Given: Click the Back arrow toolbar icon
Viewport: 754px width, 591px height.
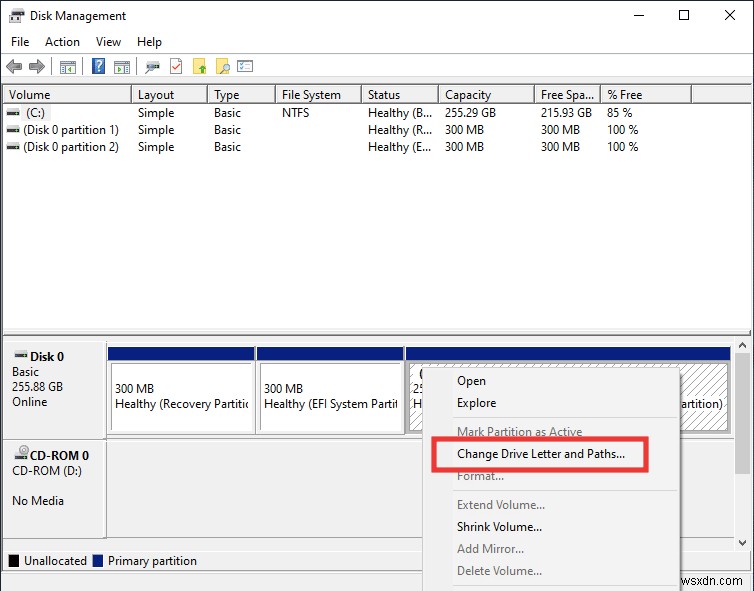Looking at the screenshot, I should (14, 66).
